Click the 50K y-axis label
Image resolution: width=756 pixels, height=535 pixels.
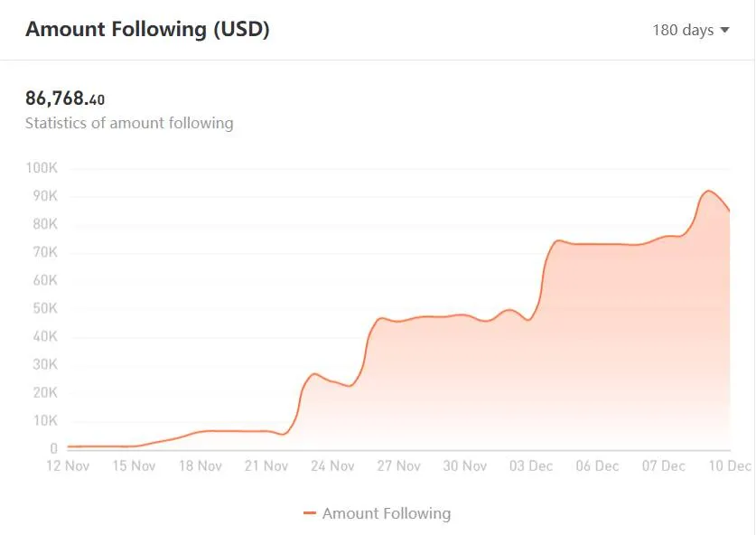[x=45, y=308]
